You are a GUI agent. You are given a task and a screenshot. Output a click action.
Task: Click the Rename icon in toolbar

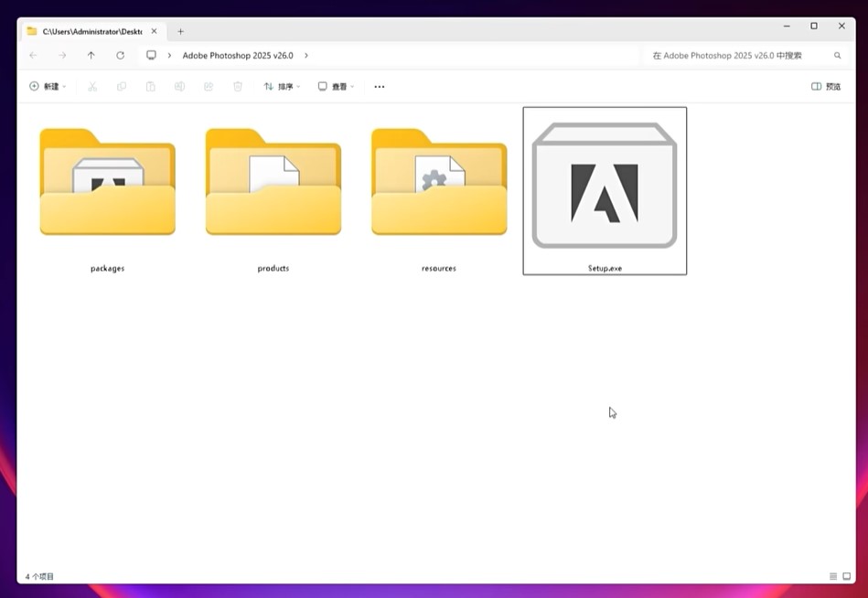tap(179, 86)
